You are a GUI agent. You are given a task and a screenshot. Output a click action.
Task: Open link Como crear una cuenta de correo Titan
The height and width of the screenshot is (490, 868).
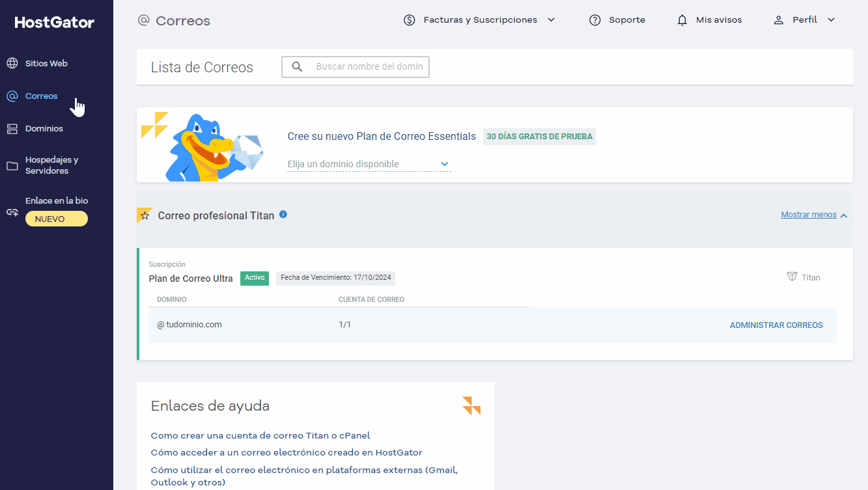(260, 435)
